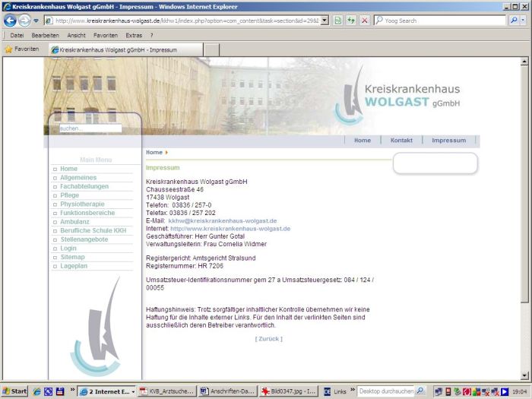The height and width of the screenshot is (399, 532).
Task: Click the blue play arrow tray icon
Action: [x=505, y=391]
